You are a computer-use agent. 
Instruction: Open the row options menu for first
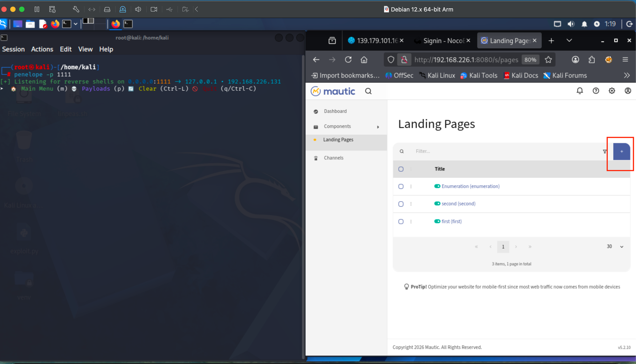[411, 222]
